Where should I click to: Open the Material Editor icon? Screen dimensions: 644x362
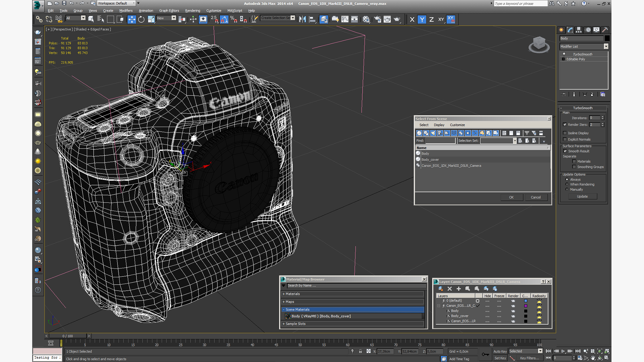click(366, 19)
